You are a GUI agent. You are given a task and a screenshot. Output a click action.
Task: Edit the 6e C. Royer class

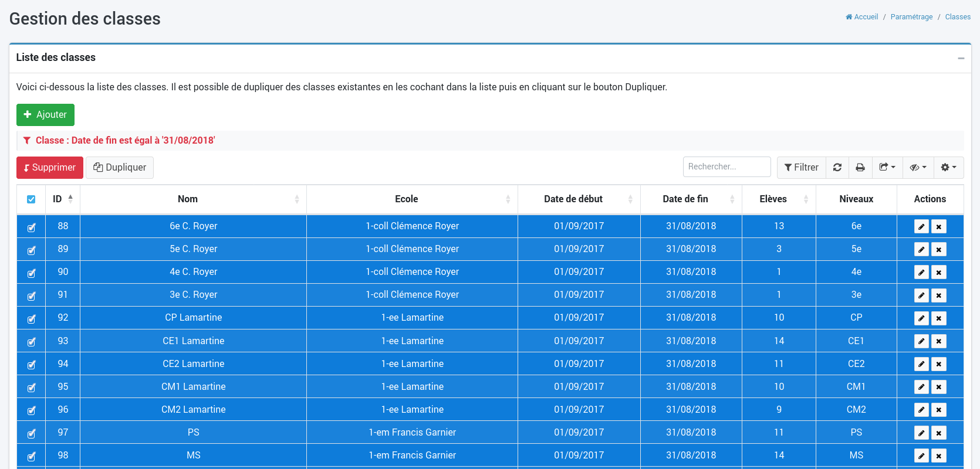tap(921, 227)
